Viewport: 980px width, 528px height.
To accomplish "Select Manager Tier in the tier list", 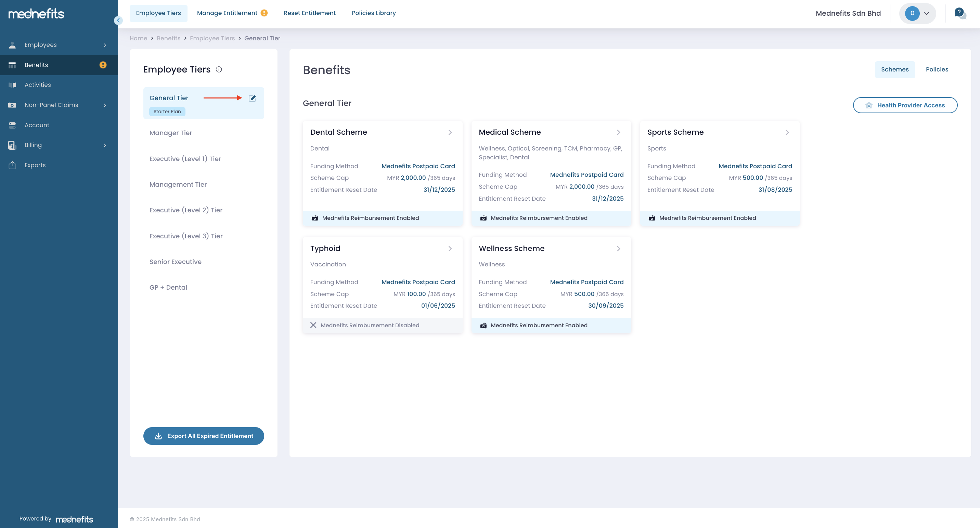I will pyautogui.click(x=170, y=133).
